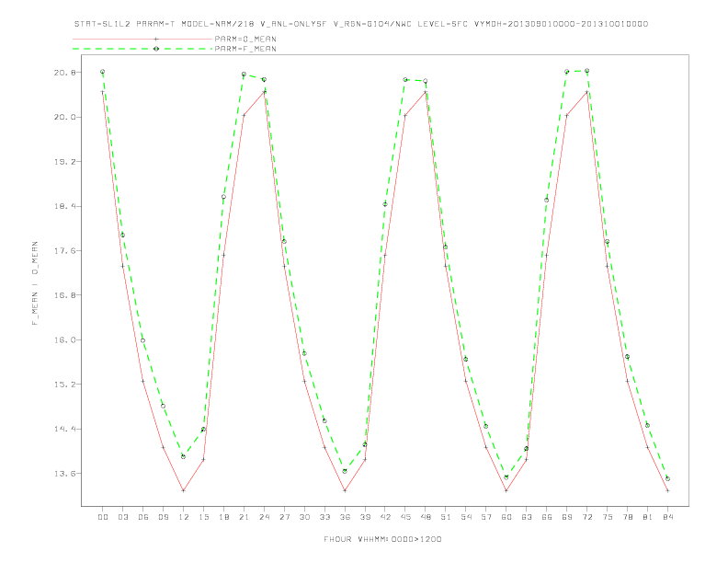Click the 51 forecast hour tick label

point(446,517)
